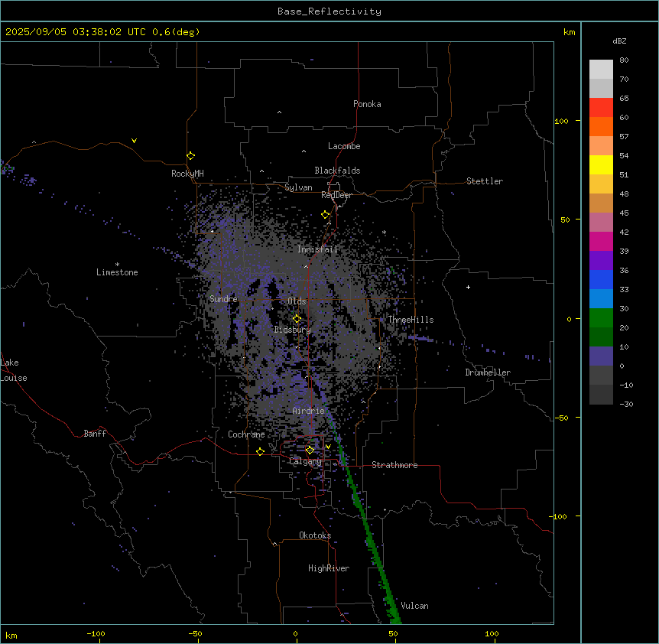Click the km unit label at top right
Screen dimensions: 659x644
coord(570,32)
